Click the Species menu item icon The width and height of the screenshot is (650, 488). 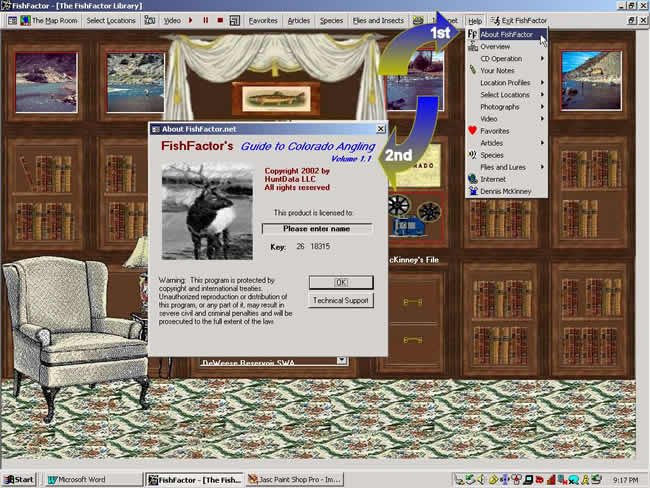(473, 154)
